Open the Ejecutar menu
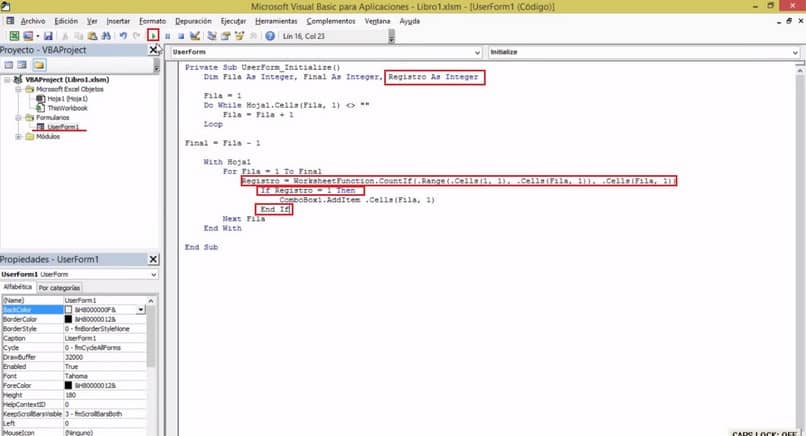806x436 pixels. coord(233,21)
